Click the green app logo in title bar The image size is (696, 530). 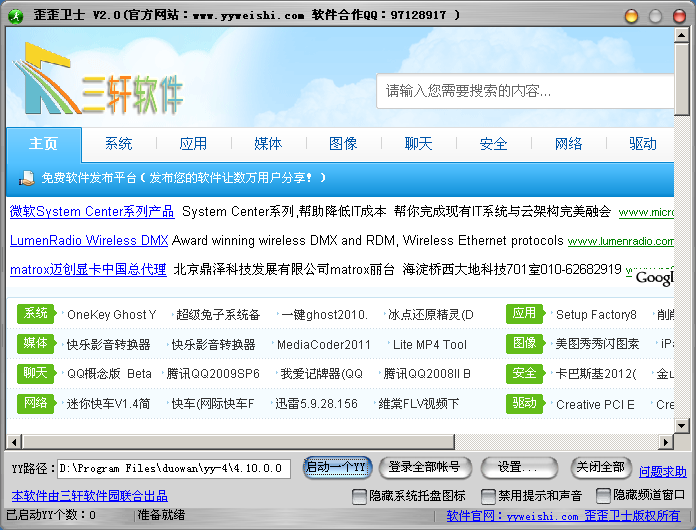(x=16, y=16)
